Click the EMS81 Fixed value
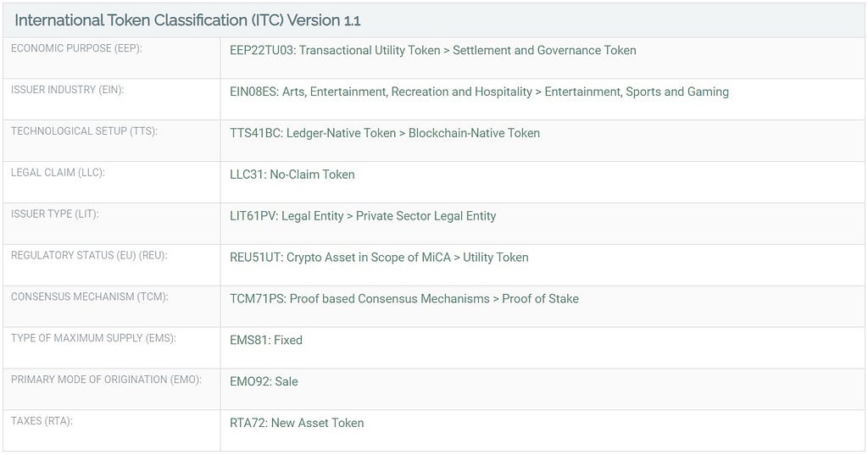 click(266, 341)
